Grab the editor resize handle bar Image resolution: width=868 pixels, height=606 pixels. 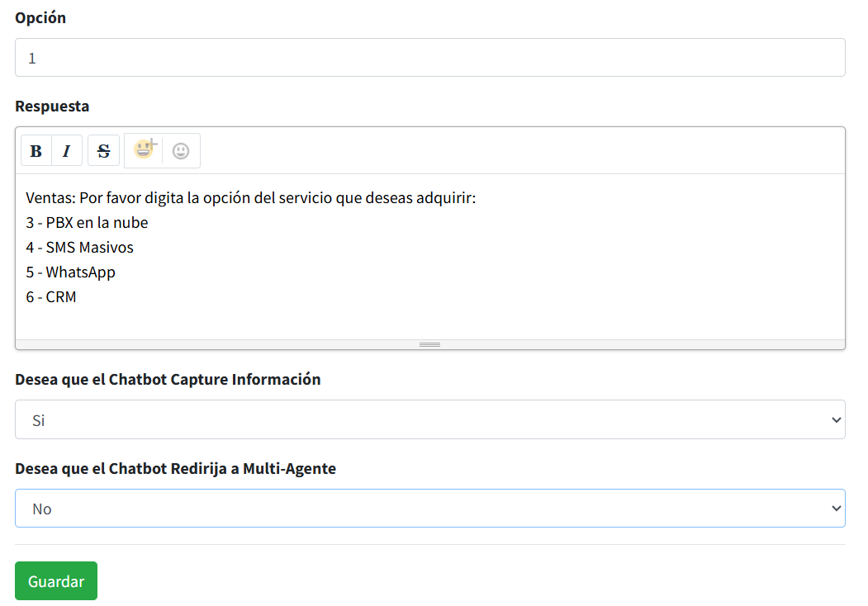click(x=430, y=344)
